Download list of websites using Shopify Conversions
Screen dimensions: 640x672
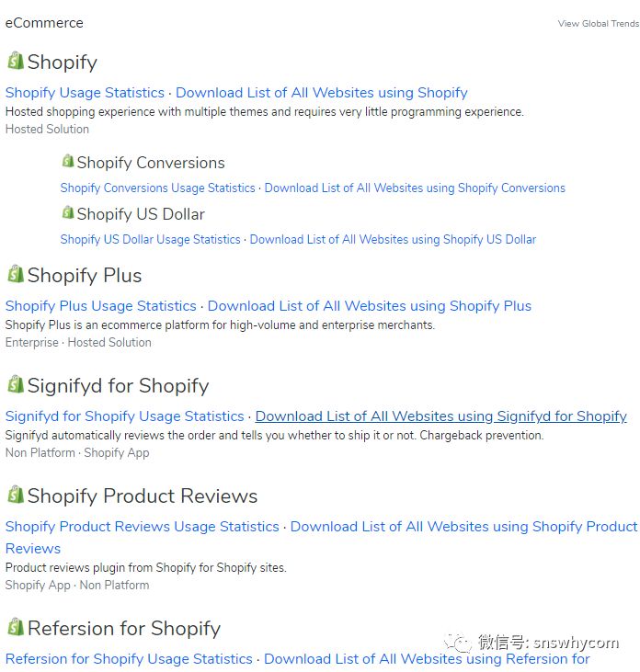(x=415, y=188)
